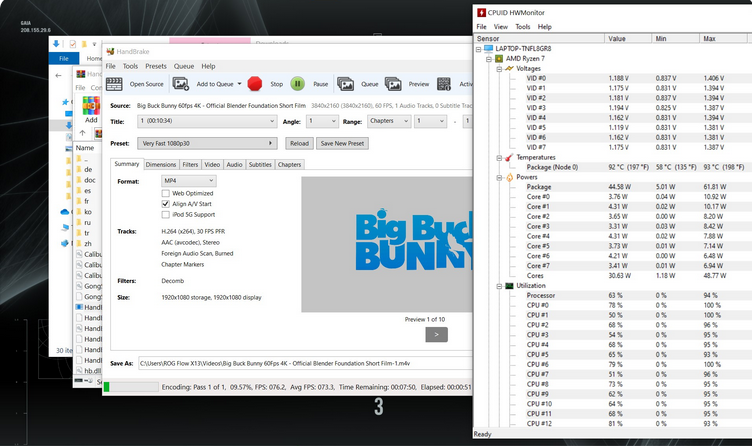The image size is (752, 446).
Task: Enable the Web Optimized checkbox
Action: 166,193
